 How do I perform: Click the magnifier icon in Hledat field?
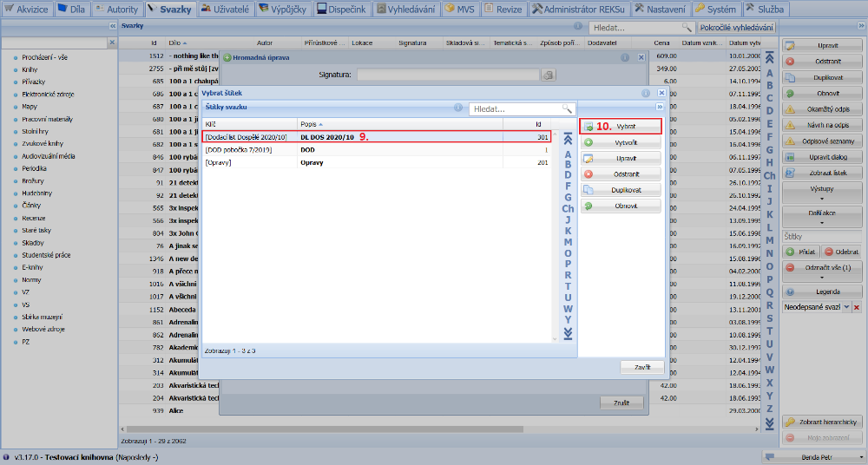coord(567,109)
